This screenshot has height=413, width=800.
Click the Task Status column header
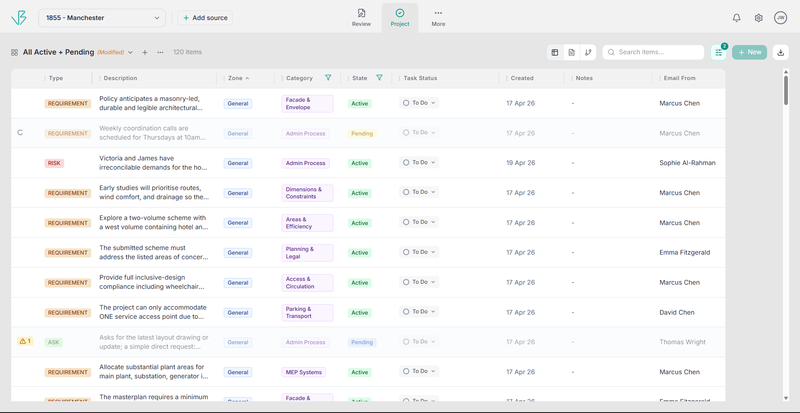tap(420, 78)
